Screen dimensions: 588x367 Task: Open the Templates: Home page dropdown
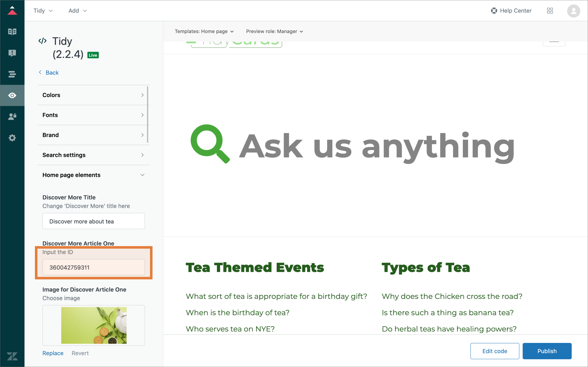point(204,31)
